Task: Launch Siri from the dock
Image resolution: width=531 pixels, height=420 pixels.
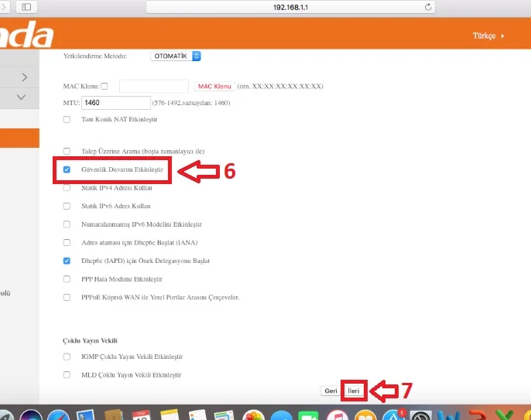Action: coord(31,415)
